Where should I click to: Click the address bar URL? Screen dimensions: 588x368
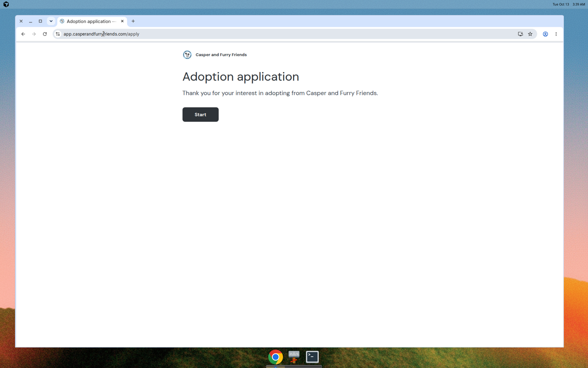[x=102, y=34]
